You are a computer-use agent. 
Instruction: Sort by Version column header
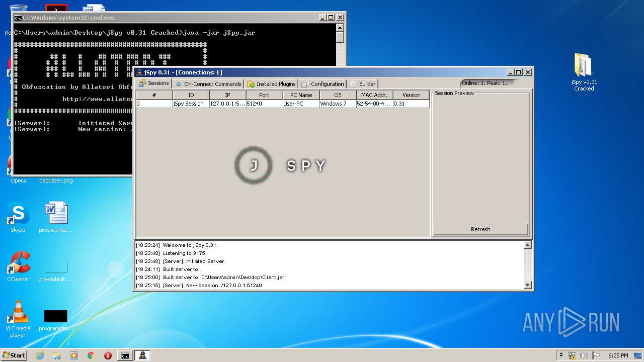point(411,95)
